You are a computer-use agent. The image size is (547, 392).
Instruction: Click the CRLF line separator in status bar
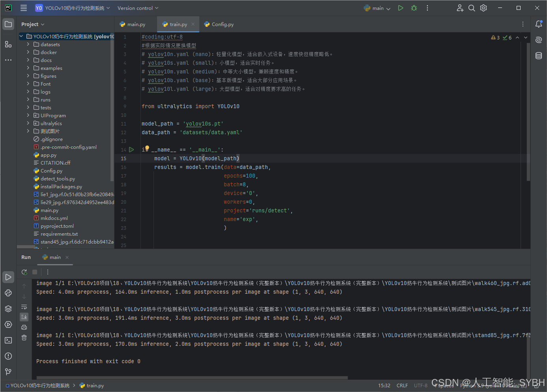tap(402, 386)
